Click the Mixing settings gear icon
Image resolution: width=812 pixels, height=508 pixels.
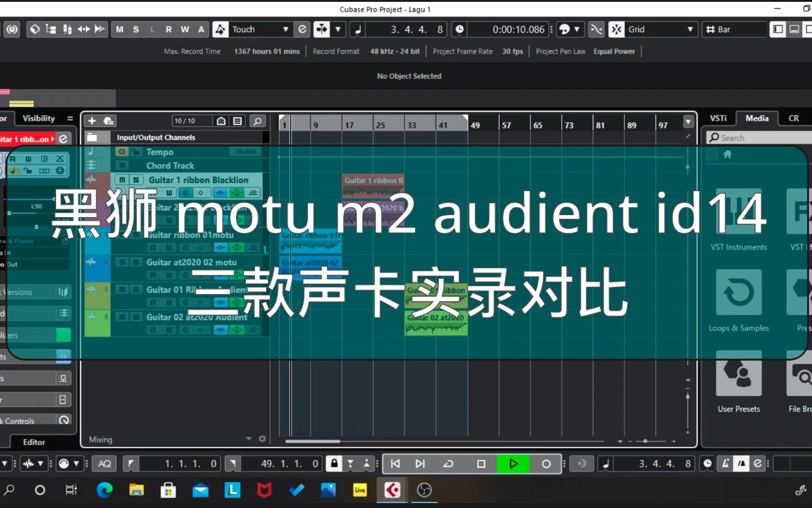click(262, 439)
